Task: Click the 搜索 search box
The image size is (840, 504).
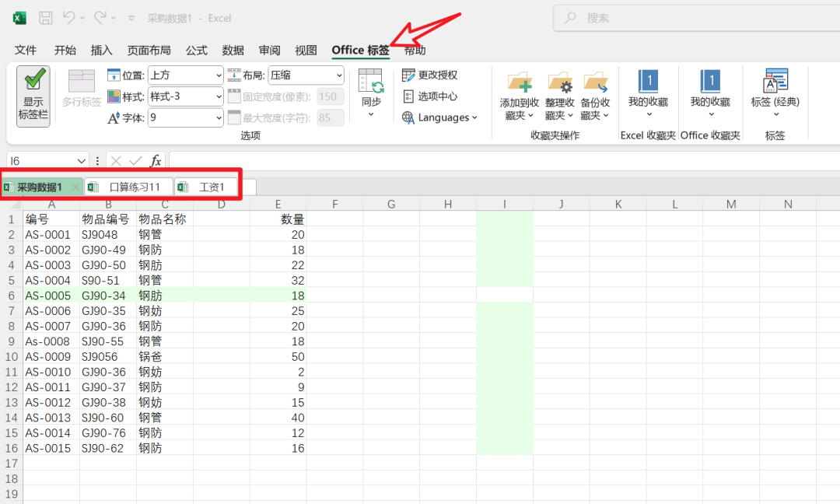Action: coord(696,18)
